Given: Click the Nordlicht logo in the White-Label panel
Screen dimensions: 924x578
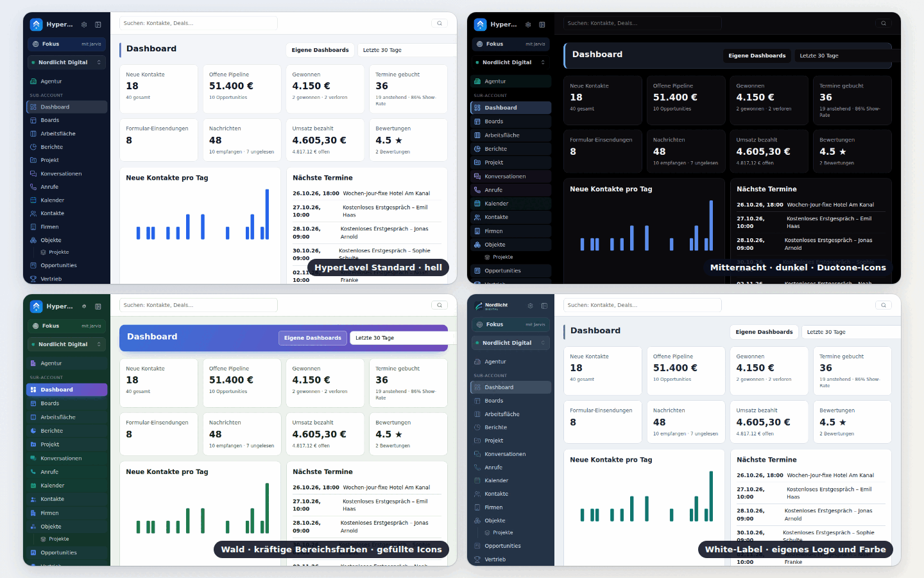Looking at the screenshot, I should [x=492, y=306].
